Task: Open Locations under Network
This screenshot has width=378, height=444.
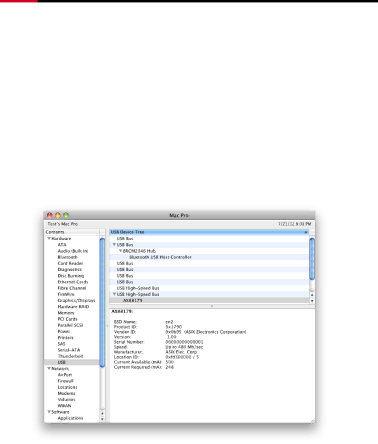Action: click(67, 387)
